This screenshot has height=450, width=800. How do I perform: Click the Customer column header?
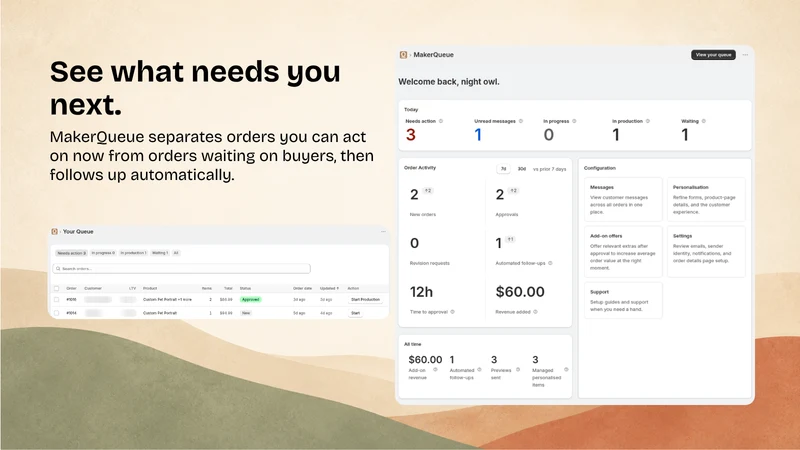[93, 288]
